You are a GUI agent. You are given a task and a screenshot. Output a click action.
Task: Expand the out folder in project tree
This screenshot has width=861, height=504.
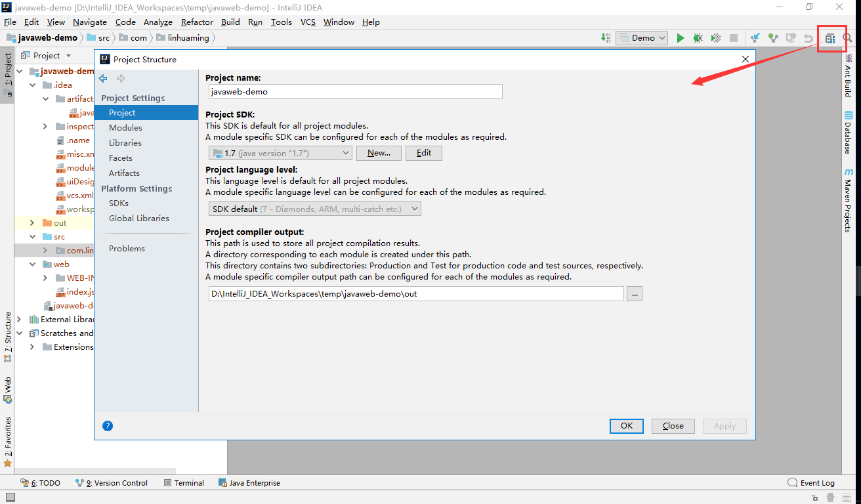32,223
